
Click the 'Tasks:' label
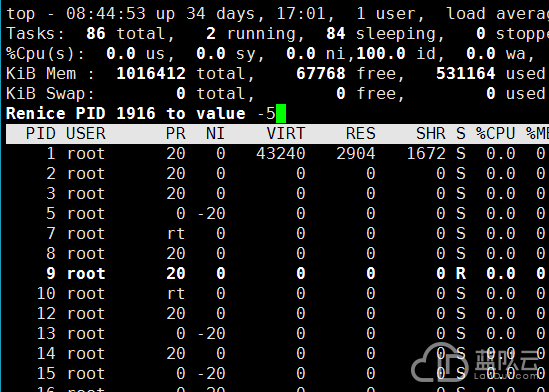tap(36, 34)
